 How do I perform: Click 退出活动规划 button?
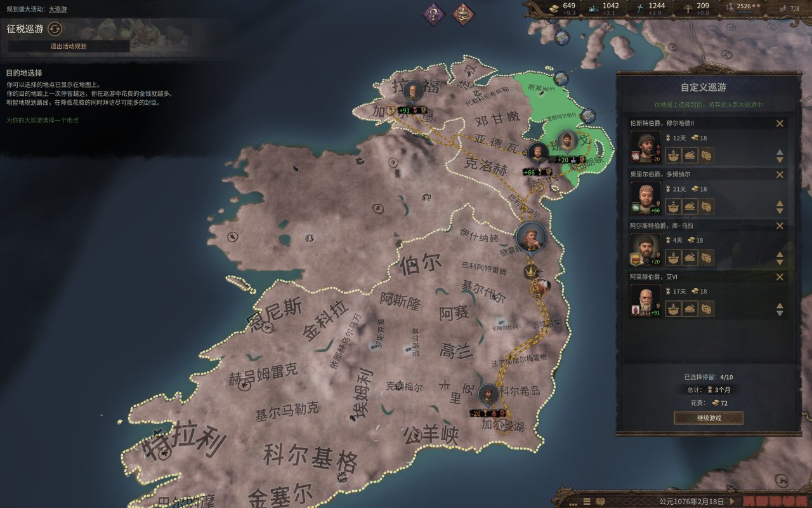pyautogui.click(x=69, y=46)
